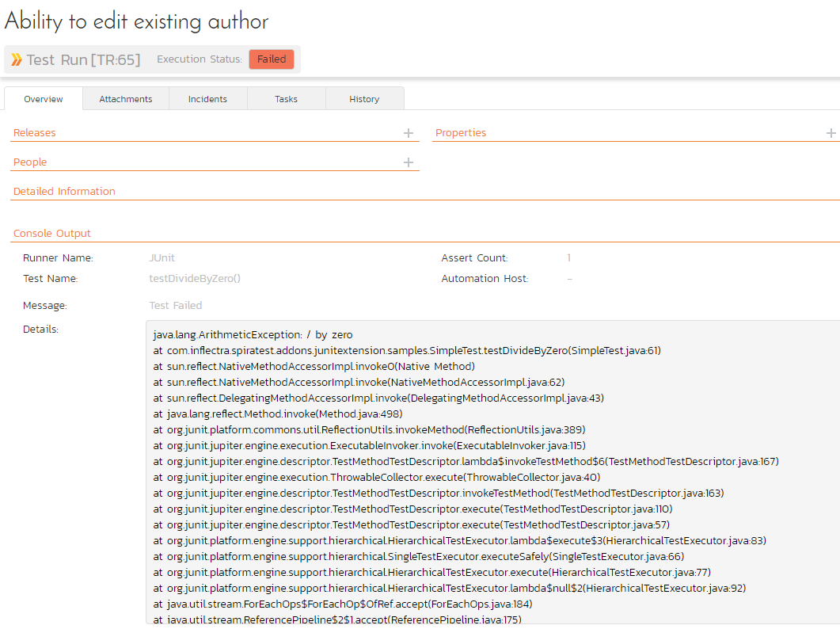This screenshot has height=629, width=840.
Task: Collapse the Detailed Information section header
Action: click(64, 192)
